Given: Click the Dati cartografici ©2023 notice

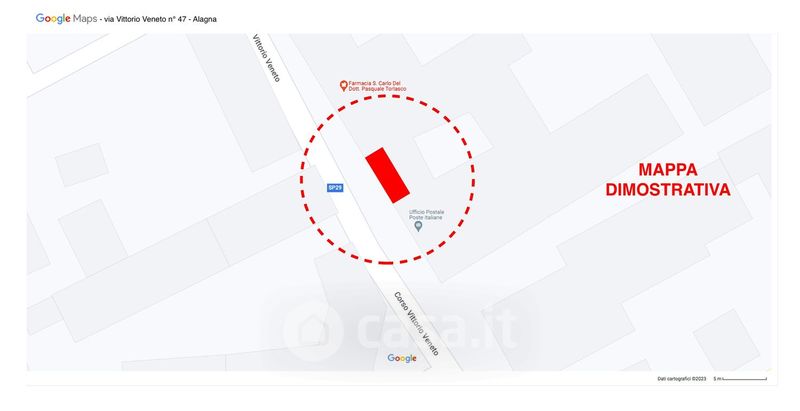Looking at the screenshot, I should (682, 379).
